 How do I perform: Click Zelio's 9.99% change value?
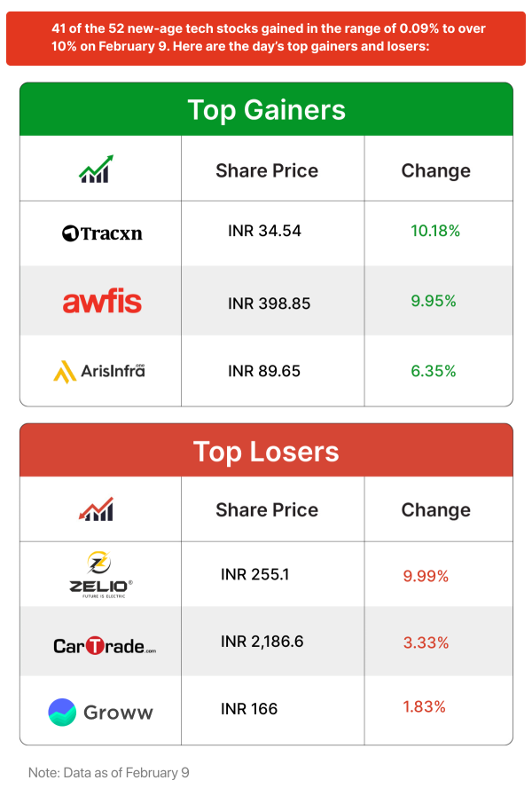pyautogui.click(x=426, y=576)
